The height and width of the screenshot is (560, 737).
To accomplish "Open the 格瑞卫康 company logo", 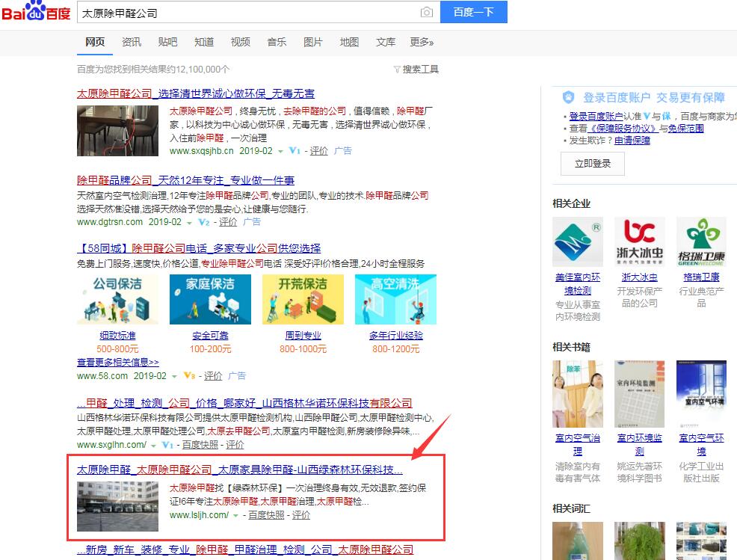I will coord(700,242).
